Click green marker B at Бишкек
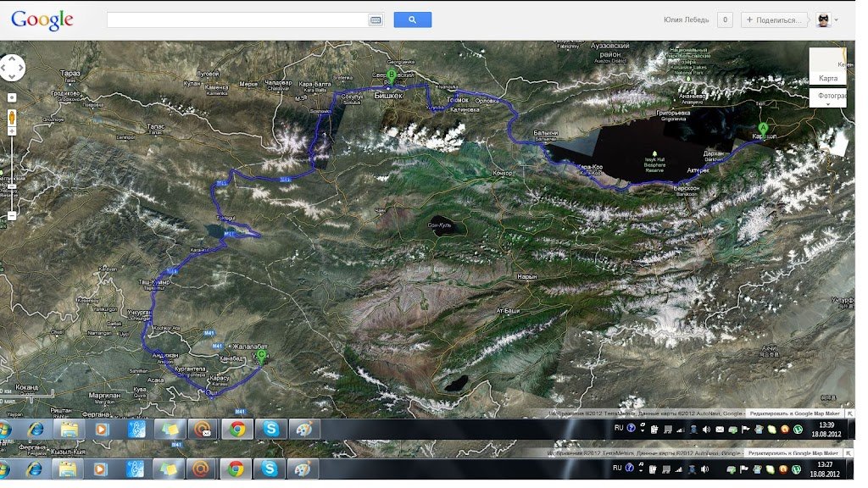The height and width of the screenshot is (488, 868). [x=391, y=76]
